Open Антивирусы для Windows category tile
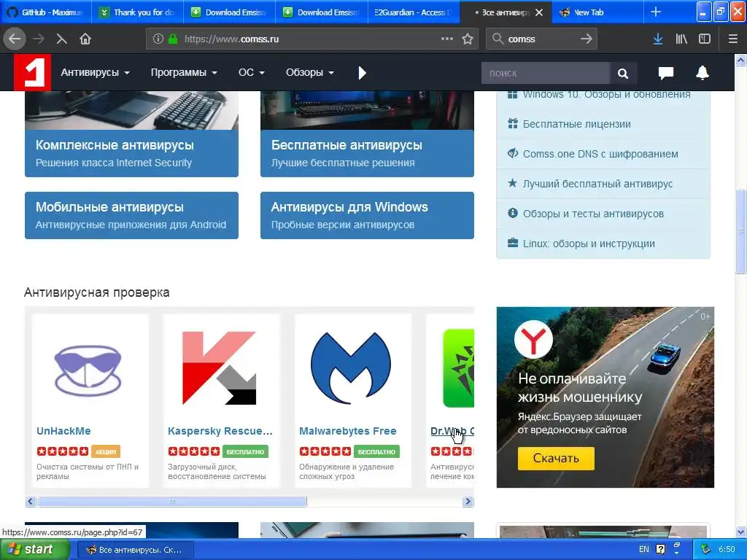The image size is (747, 560). (368, 215)
